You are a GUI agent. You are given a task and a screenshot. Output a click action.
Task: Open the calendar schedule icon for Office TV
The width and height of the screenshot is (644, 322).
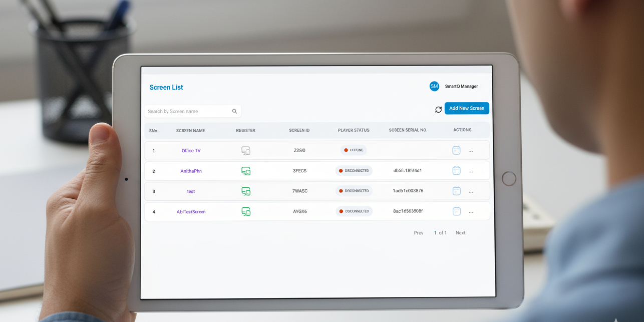(456, 150)
